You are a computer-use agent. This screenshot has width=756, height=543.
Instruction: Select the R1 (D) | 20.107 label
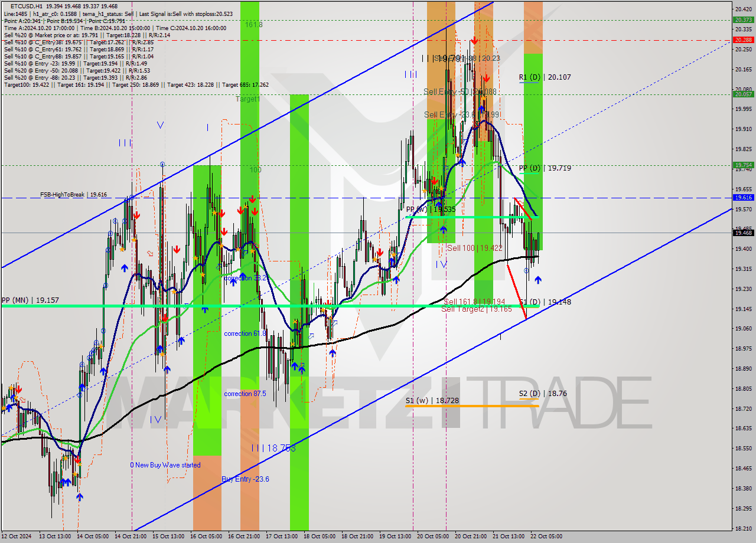(545, 77)
